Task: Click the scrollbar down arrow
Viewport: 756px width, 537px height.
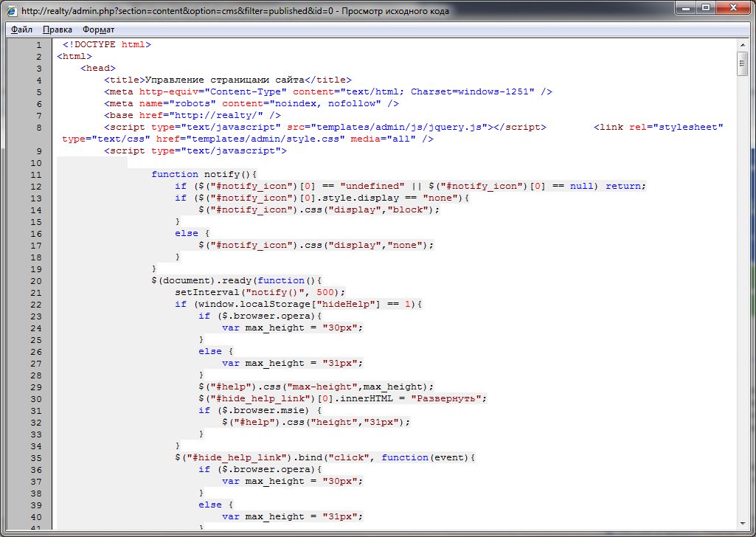Action: pyautogui.click(x=742, y=524)
